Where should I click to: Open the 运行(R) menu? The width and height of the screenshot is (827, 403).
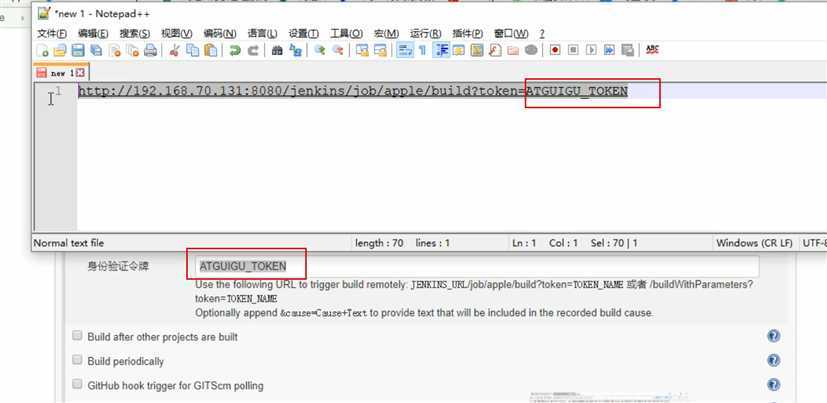(426, 34)
